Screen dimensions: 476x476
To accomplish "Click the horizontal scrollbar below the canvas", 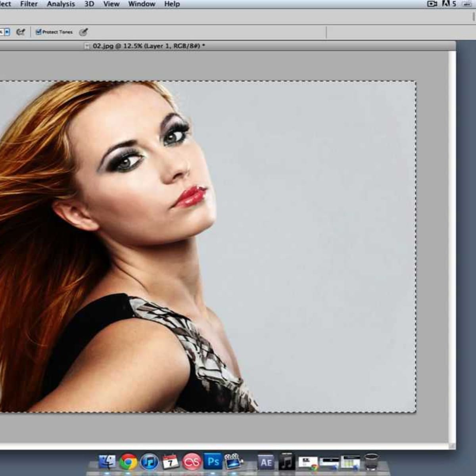I will [224, 447].
